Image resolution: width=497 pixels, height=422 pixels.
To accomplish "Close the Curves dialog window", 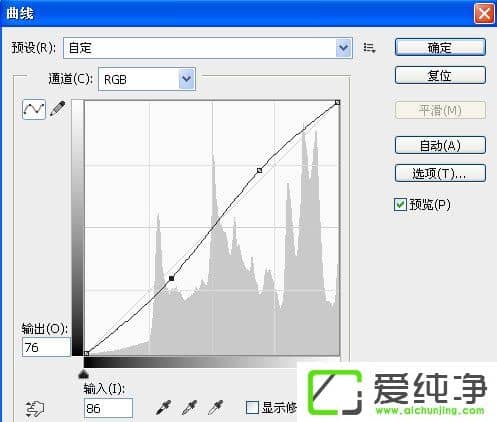I will (484, 14).
